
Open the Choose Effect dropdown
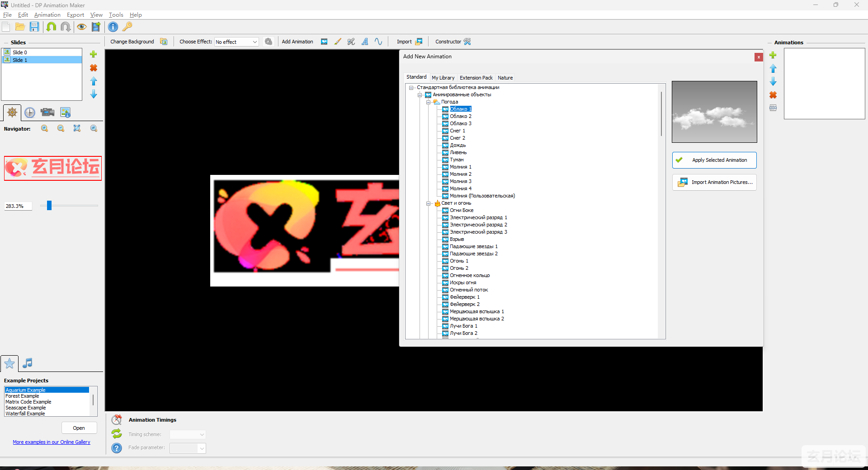[236, 42]
